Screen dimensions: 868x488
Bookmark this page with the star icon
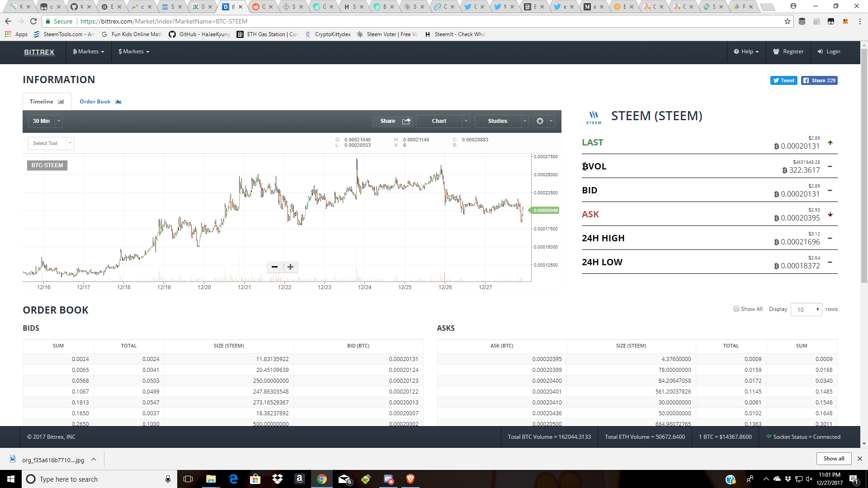(788, 21)
